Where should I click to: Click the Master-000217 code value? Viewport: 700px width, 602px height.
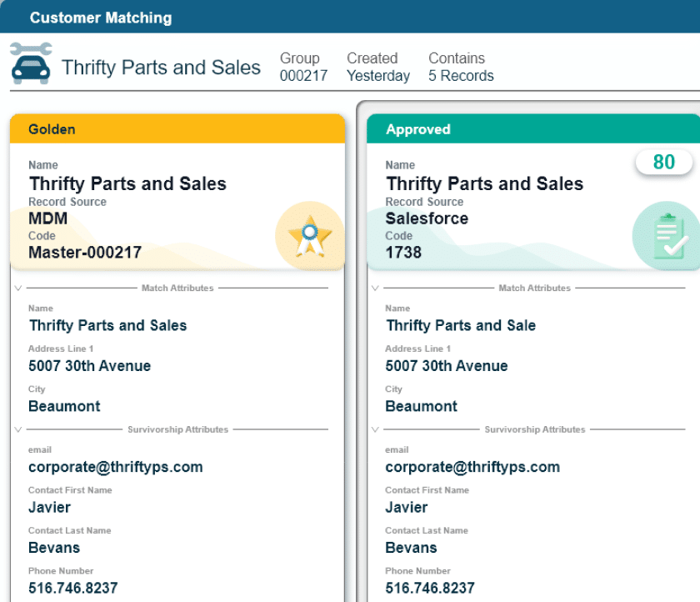(85, 252)
